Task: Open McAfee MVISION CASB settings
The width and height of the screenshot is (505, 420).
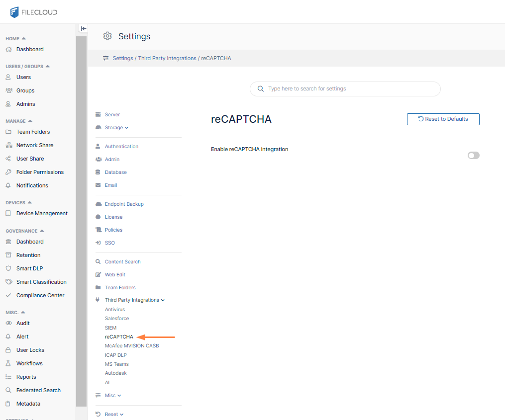Action: point(132,345)
